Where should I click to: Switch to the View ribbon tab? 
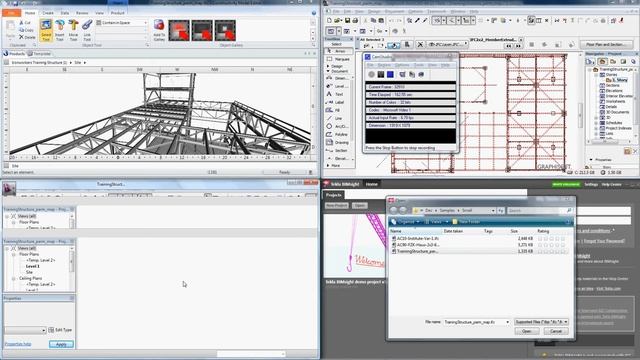pos(99,13)
